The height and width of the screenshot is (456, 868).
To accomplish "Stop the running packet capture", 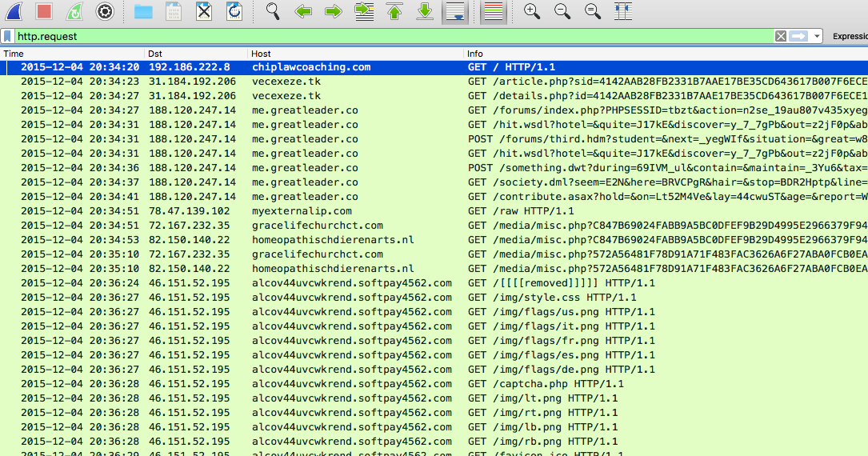I will (44, 11).
